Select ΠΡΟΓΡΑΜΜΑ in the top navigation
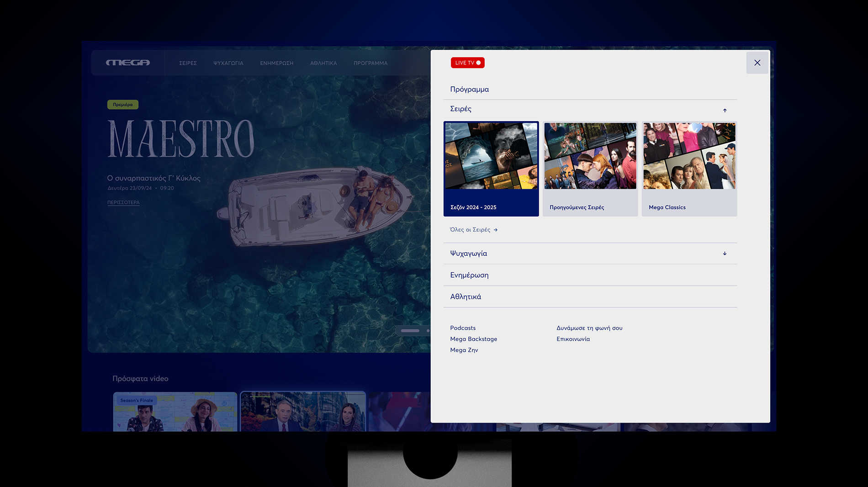 point(370,63)
